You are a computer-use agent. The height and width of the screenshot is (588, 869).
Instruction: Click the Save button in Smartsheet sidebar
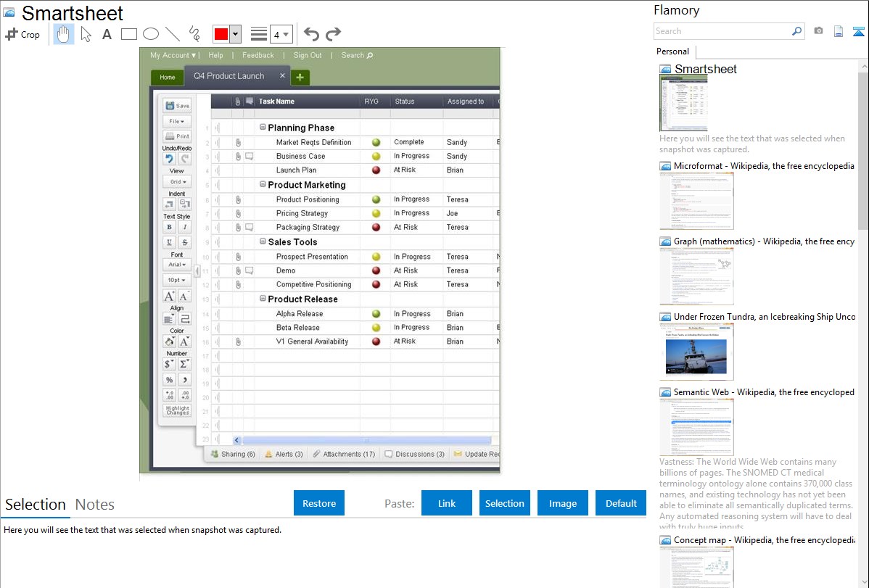pyautogui.click(x=177, y=105)
